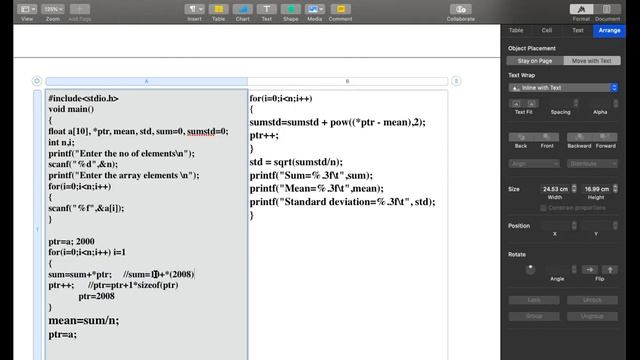The image size is (640, 360).
Task: Add a Comment from the toolbar
Action: tap(340, 9)
